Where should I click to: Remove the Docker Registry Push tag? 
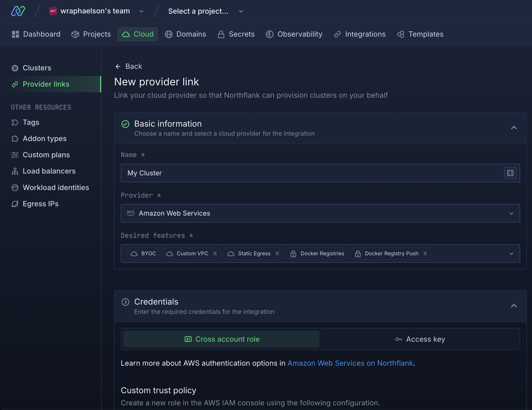tap(425, 253)
